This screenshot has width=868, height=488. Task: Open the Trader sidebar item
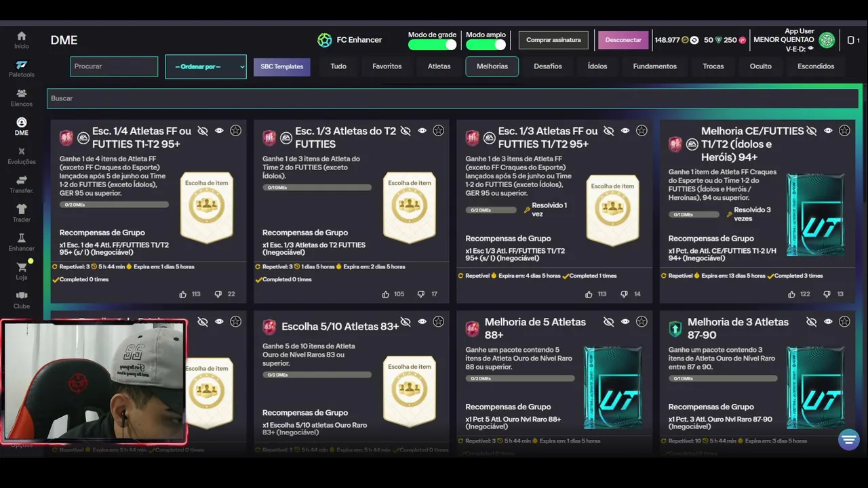(x=22, y=213)
